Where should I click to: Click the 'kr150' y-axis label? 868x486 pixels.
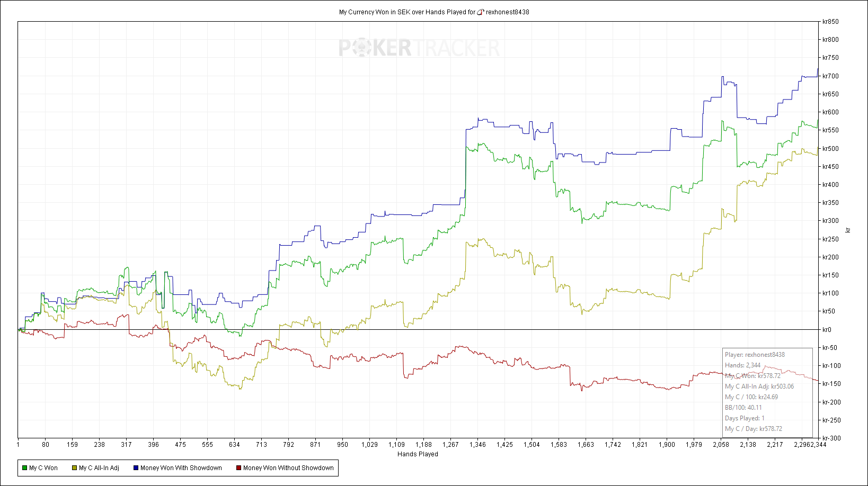(830, 275)
